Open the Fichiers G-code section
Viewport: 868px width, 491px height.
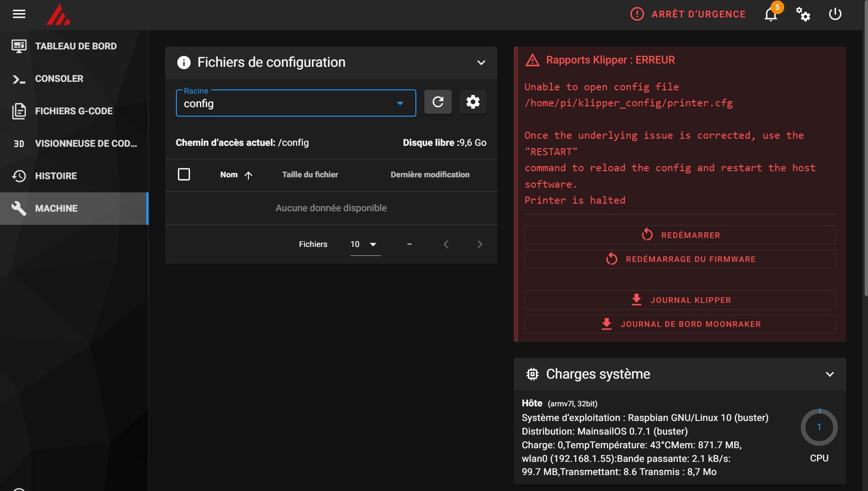[73, 111]
